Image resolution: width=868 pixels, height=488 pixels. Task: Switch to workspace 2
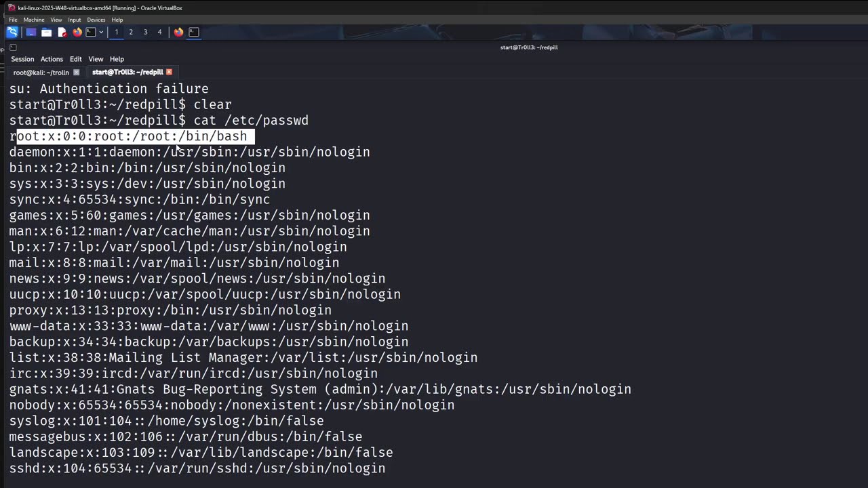coord(131,32)
